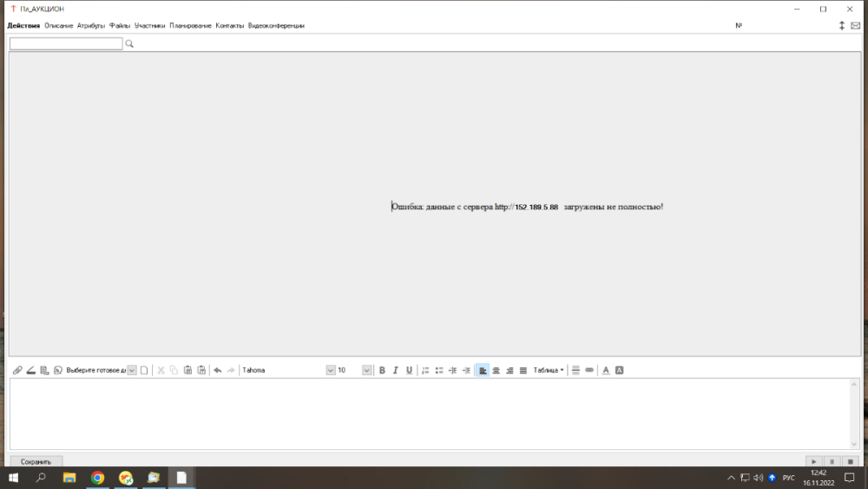Toggle underline formatting
The height and width of the screenshot is (489, 868).
(x=409, y=370)
